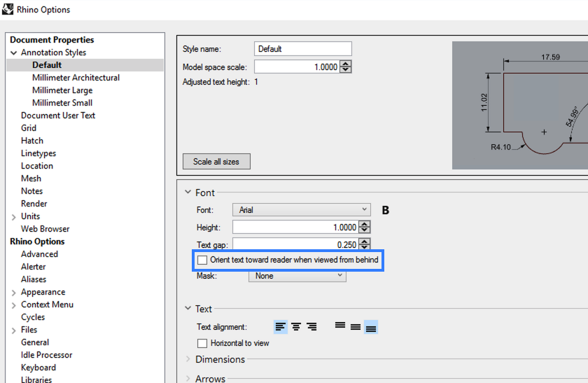
Task: Open Hatch settings page
Action: (32, 141)
